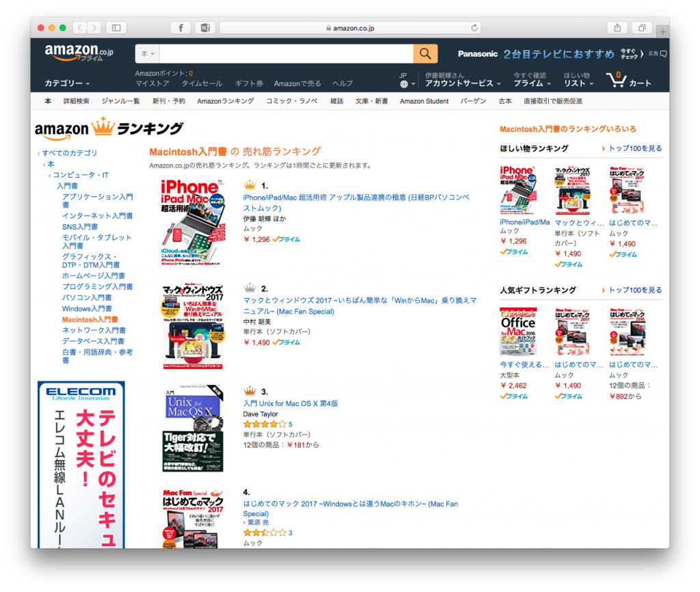
Task: Select the コミック・ラノベ navigation item
Action: tap(292, 101)
